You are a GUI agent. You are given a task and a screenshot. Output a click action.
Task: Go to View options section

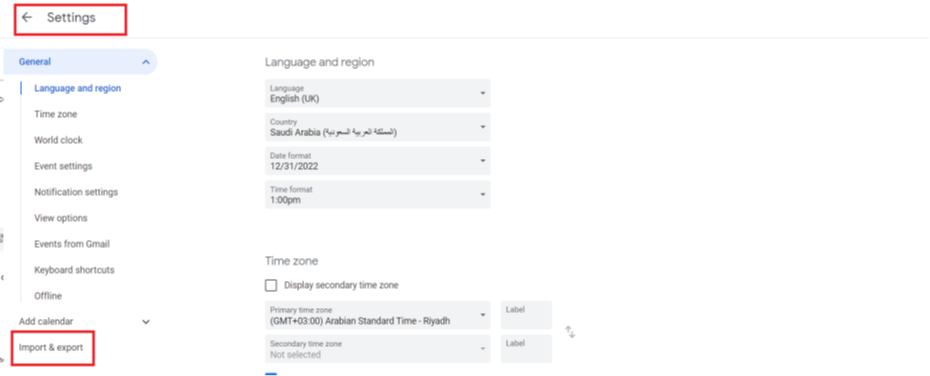tap(60, 218)
